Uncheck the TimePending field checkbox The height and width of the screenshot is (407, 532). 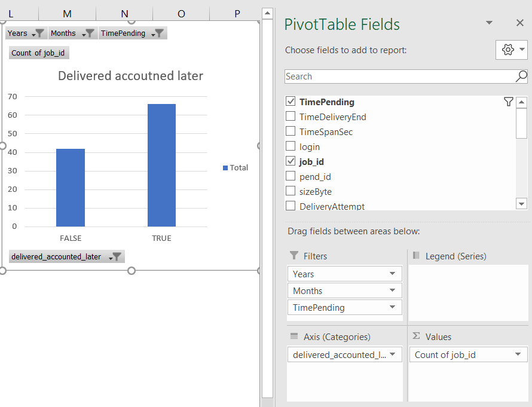(291, 102)
